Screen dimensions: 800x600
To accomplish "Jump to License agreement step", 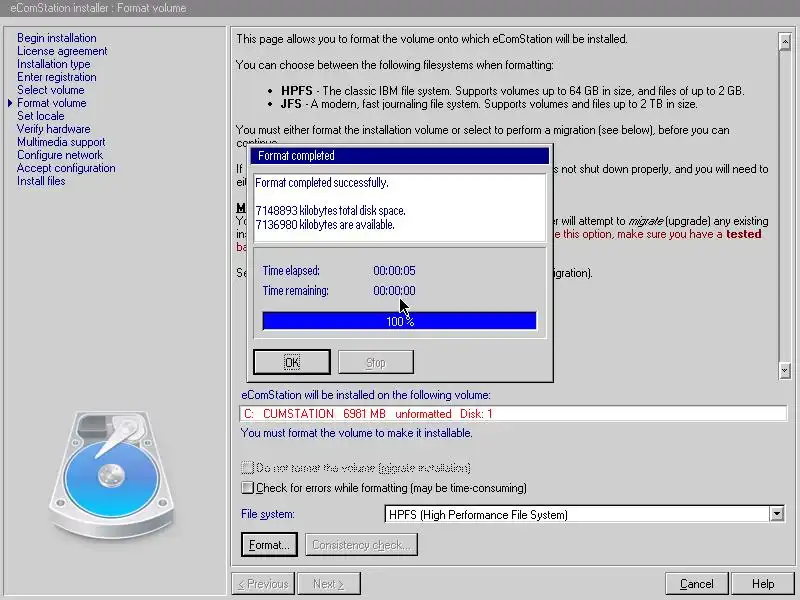I will tap(62, 51).
